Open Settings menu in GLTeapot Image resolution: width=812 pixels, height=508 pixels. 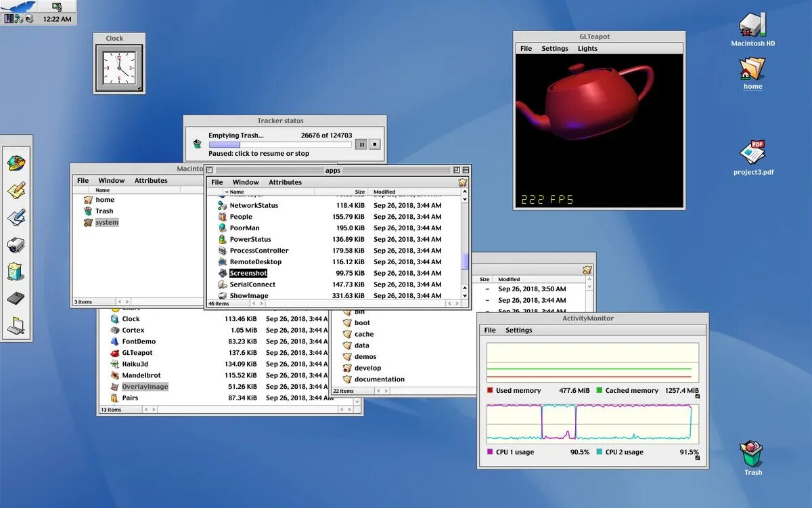coord(555,49)
